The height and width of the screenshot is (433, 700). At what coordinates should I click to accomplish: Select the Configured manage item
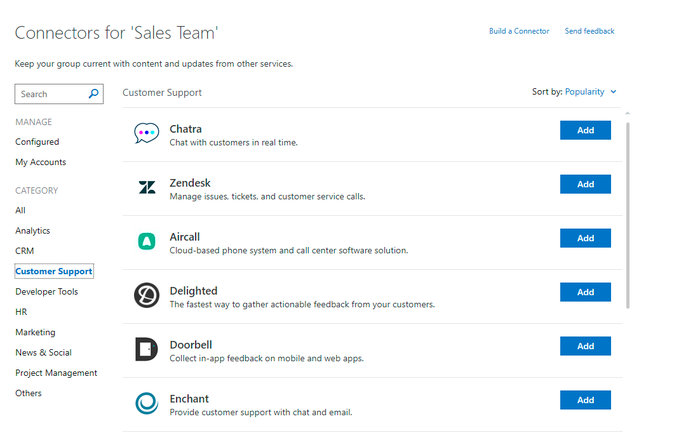[x=37, y=142]
